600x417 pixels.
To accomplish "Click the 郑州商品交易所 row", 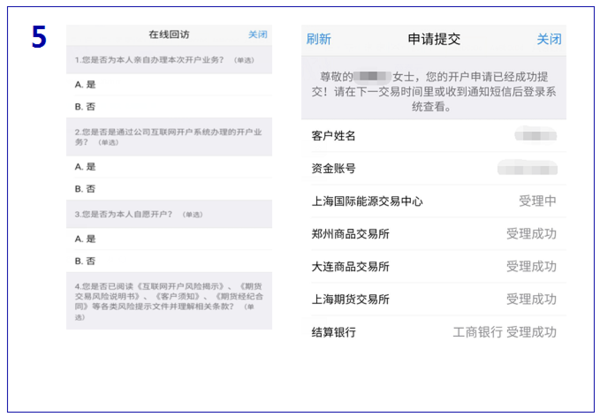I will [x=434, y=234].
